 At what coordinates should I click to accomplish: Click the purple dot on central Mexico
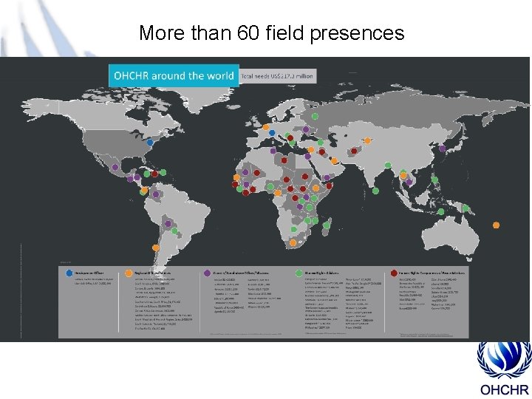point(115,167)
